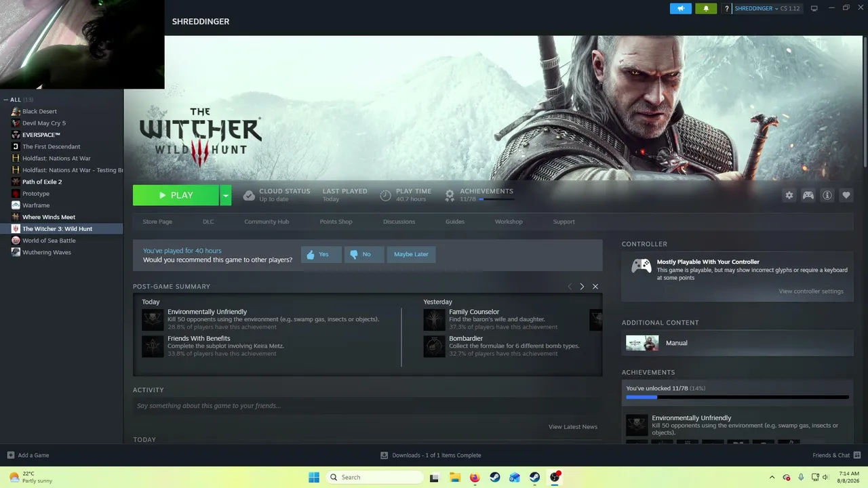
Task: Click the Add a Game plus icon
Action: pos(10,455)
